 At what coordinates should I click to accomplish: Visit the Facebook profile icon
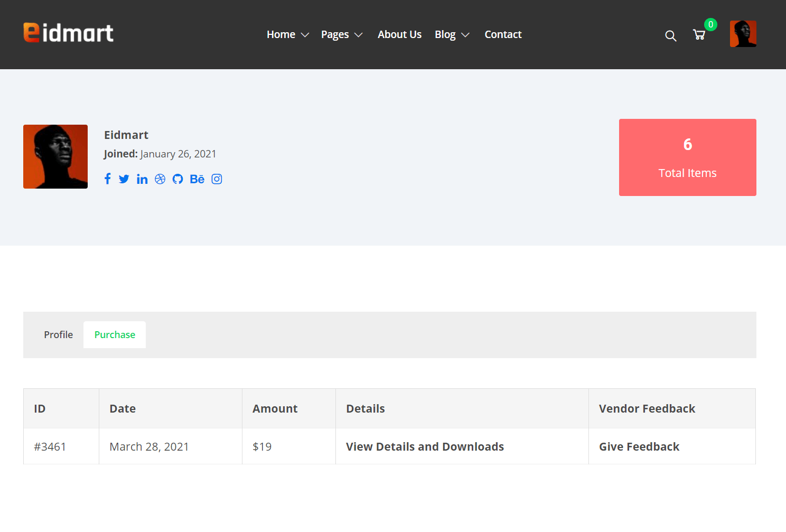click(x=108, y=179)
